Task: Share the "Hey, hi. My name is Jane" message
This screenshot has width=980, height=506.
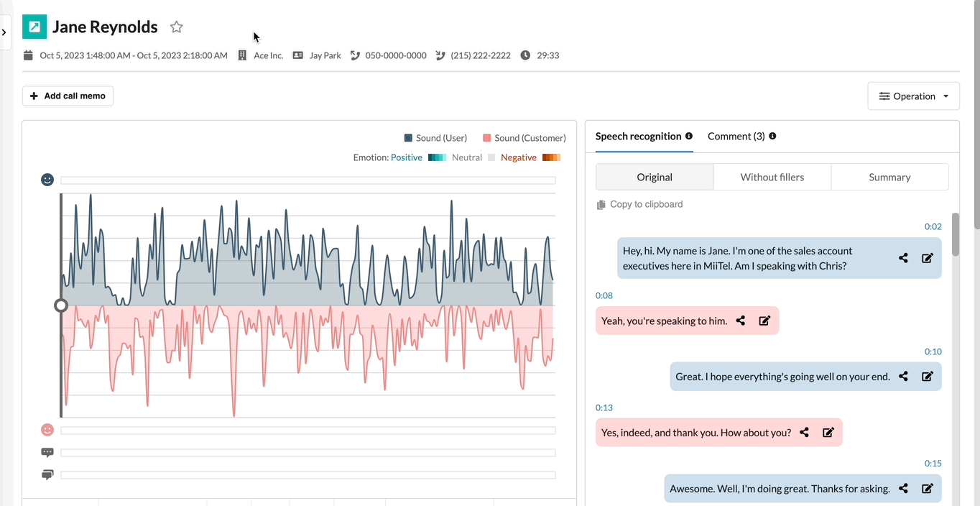Action: click(903, 258)
